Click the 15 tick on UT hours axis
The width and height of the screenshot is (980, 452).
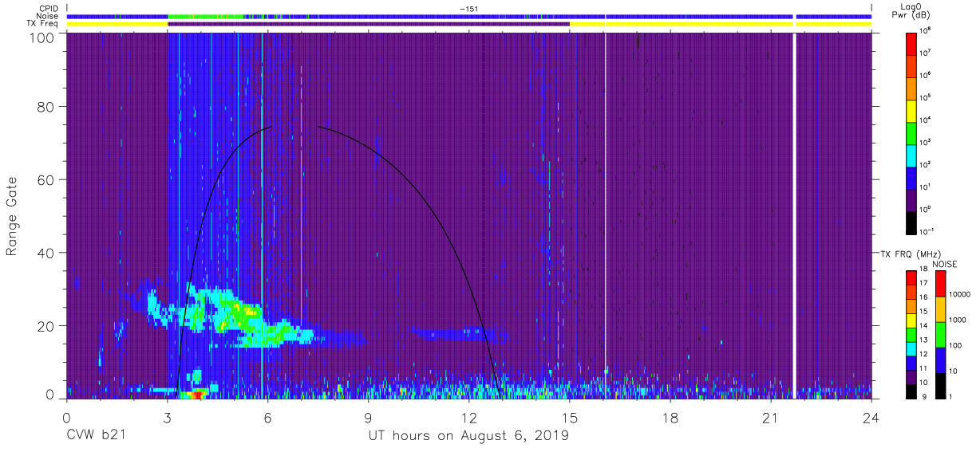[569, 418]
